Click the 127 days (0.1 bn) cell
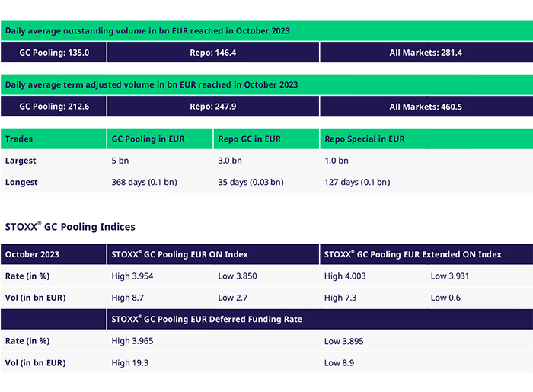This screenshot has width=533, height=392. (357, 183)
